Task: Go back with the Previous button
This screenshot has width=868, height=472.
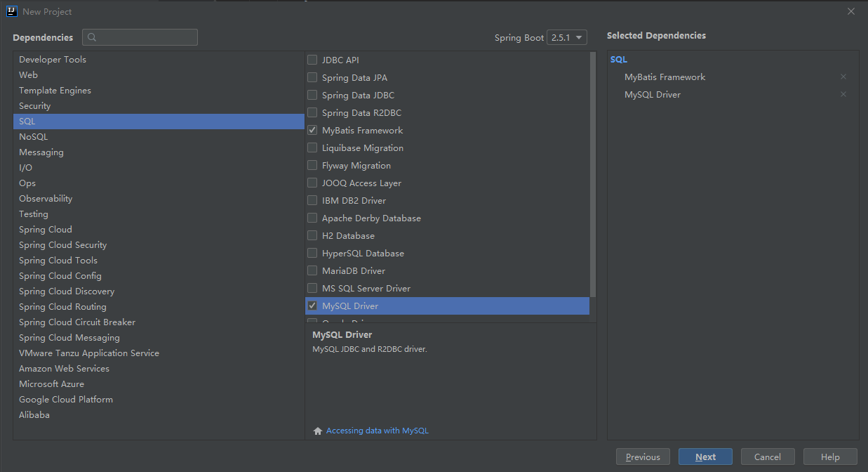Action: point(643,457)
